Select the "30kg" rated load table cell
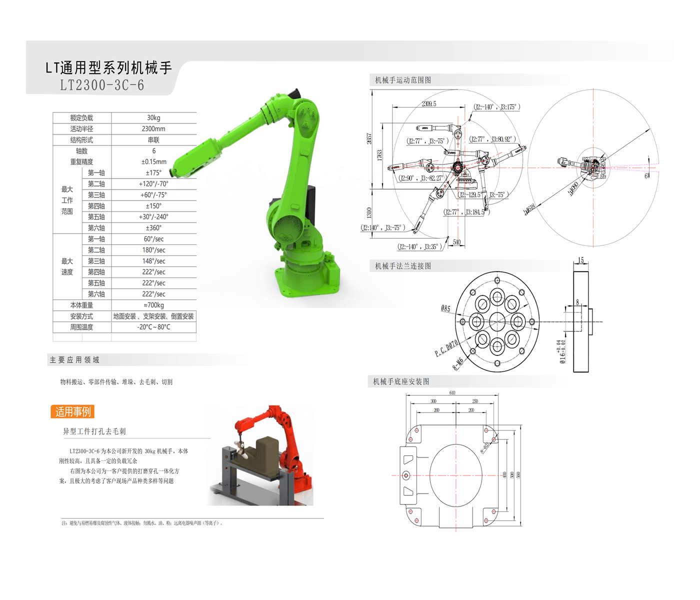 pos(153,118)
